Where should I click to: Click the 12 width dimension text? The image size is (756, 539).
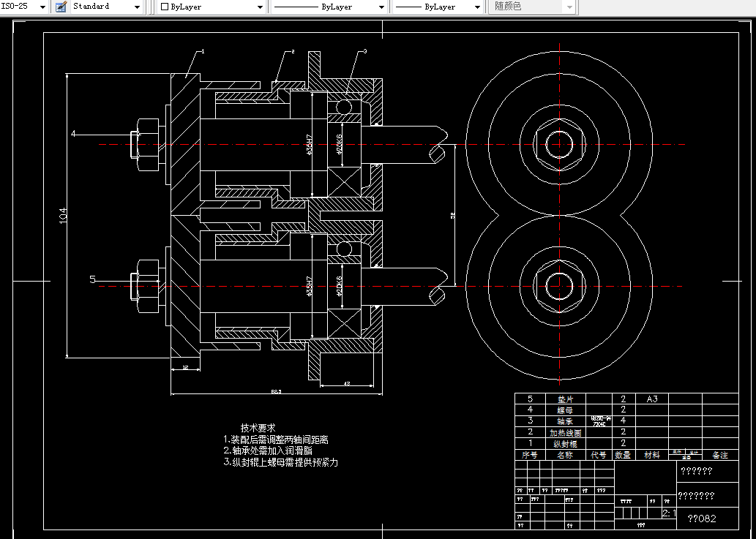coord(185,368)
